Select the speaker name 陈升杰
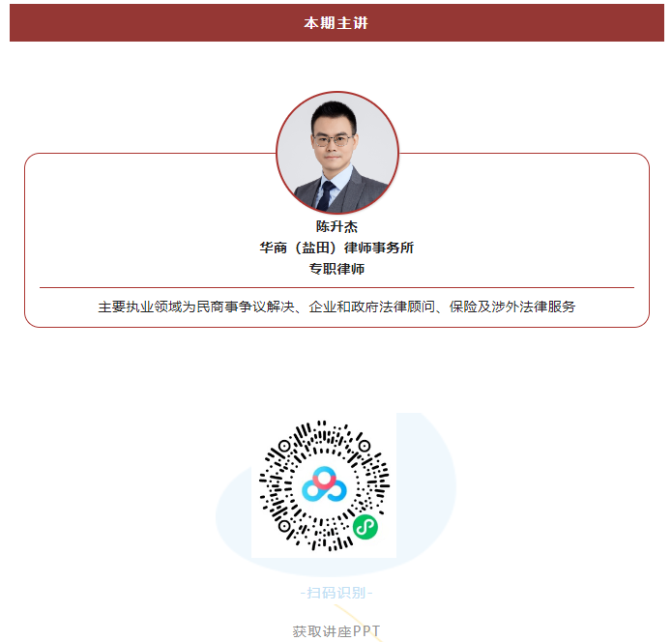Image resolution: width=672 pixels, height=642 pixels. coord(336,226)
